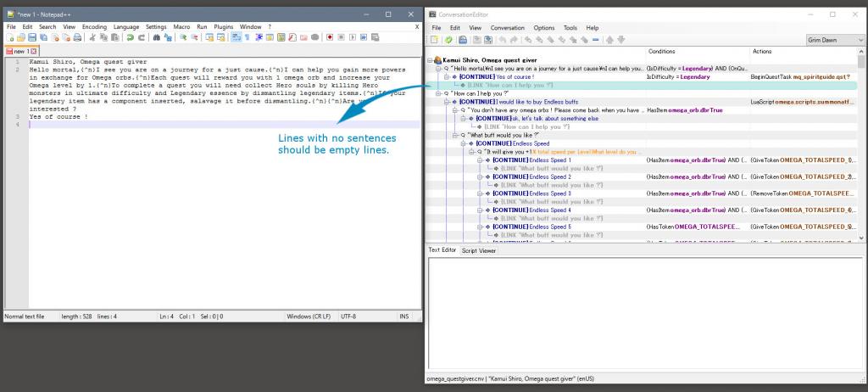Click New file icon in Notepad++ toolbar
Screen dimensions: 868x392
click(x=10, y=37)
